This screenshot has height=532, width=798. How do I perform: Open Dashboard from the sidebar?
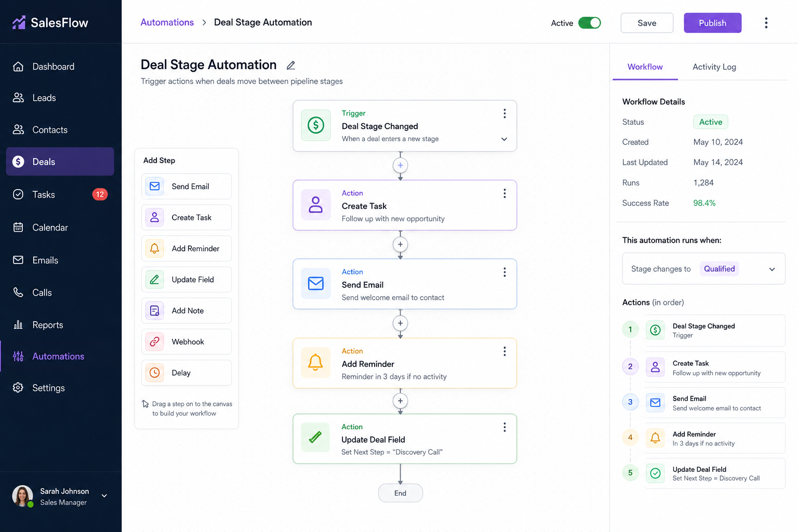[60, 66]
